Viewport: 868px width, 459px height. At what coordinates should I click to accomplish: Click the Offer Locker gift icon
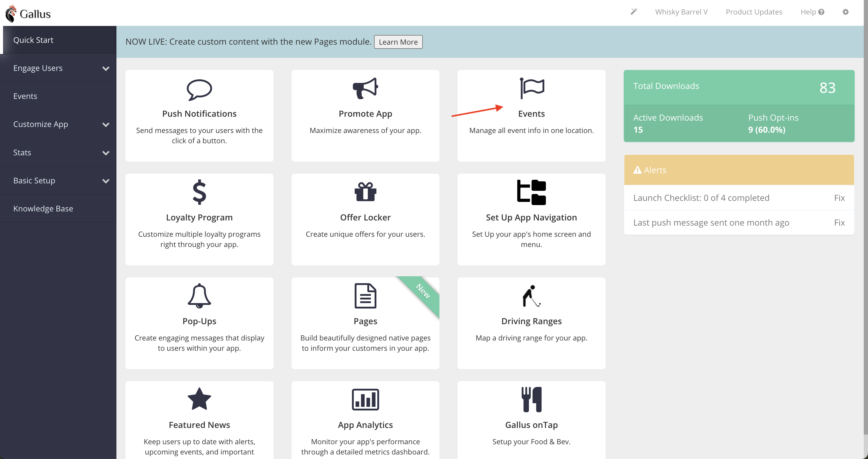click(x=365, y=192)
